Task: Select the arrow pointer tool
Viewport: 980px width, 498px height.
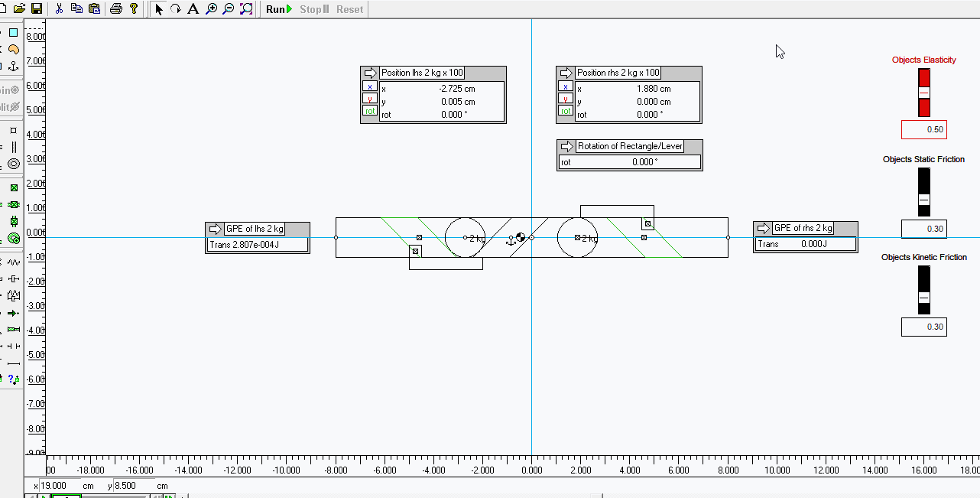Action: tap(159, 9)
